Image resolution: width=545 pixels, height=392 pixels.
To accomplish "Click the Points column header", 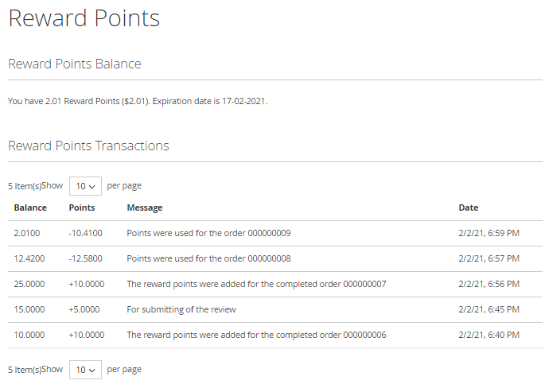I will 82,208.
